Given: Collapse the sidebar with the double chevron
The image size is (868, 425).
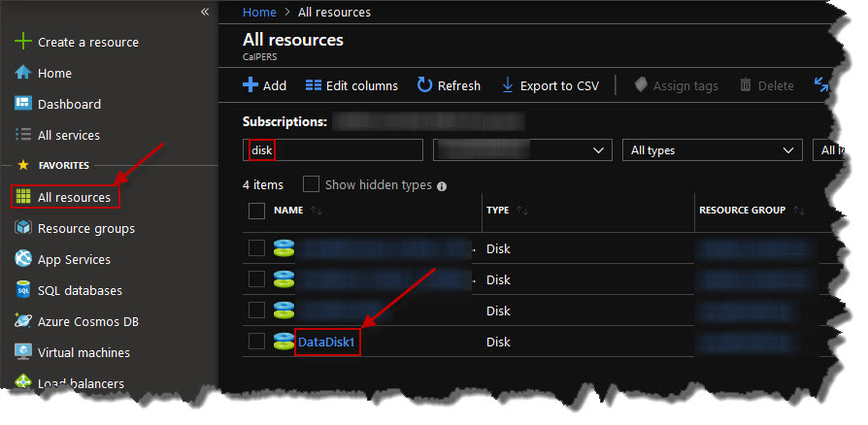Looking at the screenshot, I should click(x=205, y=12).
